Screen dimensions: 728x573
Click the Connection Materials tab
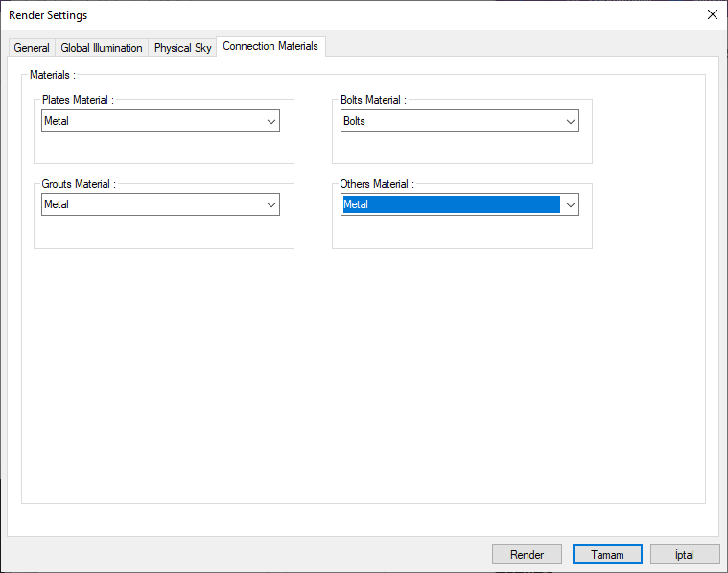coord(270,46)
